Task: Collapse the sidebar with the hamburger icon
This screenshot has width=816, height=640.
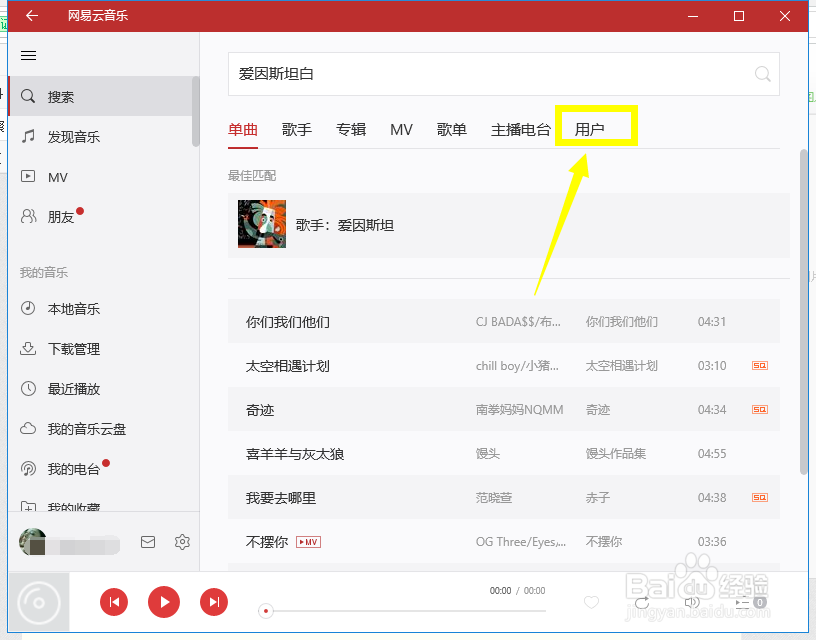Action: (28, 55)
